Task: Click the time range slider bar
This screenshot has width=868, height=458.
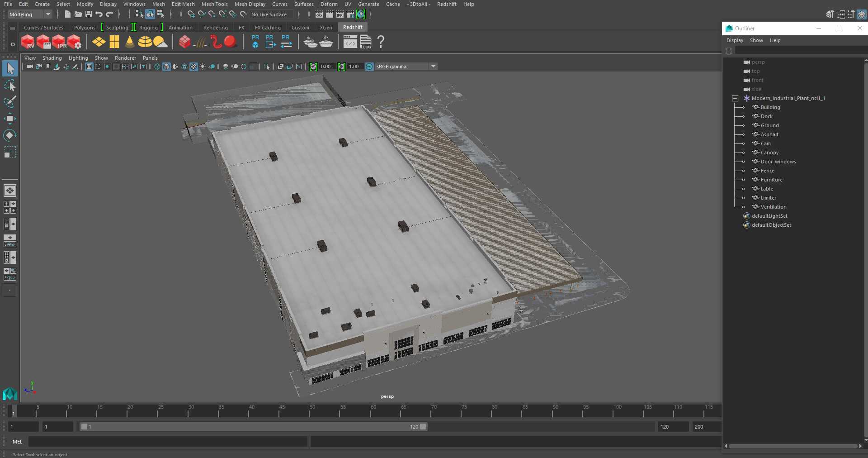Action: point(253,427)
